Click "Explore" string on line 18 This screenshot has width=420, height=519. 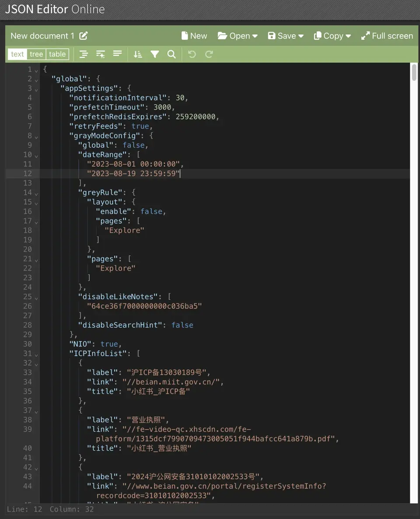[124, 230]
